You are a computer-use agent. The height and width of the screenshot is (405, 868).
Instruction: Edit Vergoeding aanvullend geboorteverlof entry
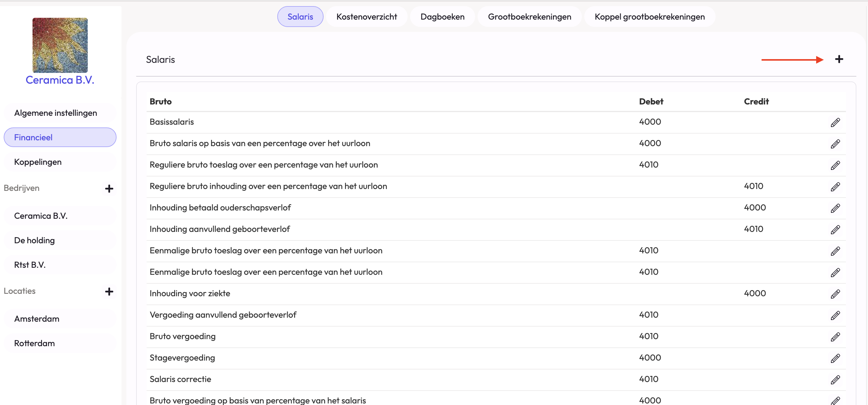pyautogui.click(x=835, y=316)
